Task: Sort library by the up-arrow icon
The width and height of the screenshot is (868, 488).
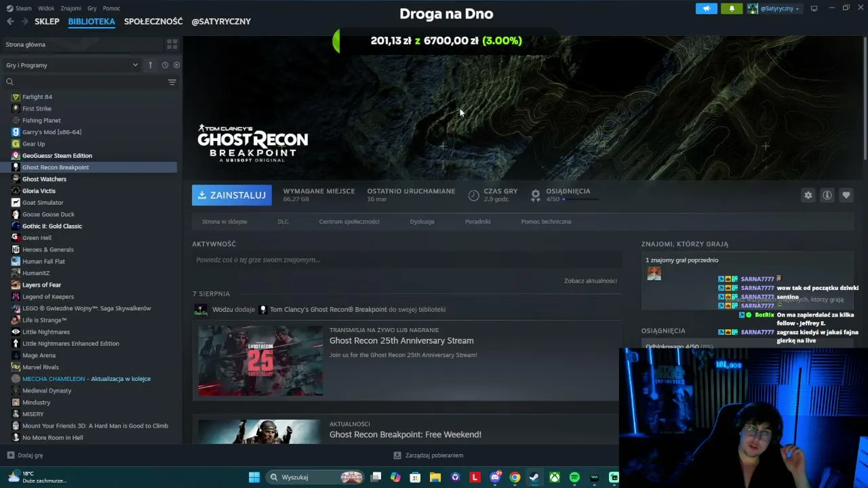Action: coord(151,65)
